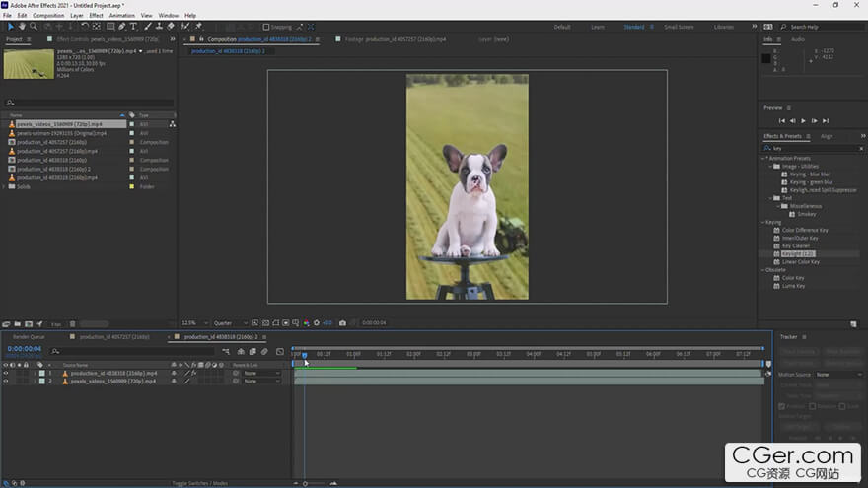The height and width of the screenshot is (488, 868).
Task: Collapse the Keying effects category
Action: pyautogui.click(x=763, y=222)
